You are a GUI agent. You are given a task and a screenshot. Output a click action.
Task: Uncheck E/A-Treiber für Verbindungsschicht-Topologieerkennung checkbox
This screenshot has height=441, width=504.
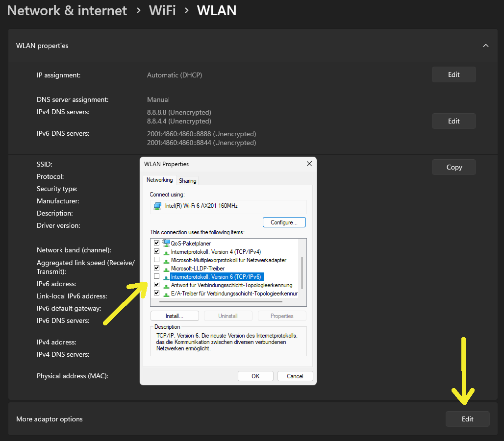point(156,293)
